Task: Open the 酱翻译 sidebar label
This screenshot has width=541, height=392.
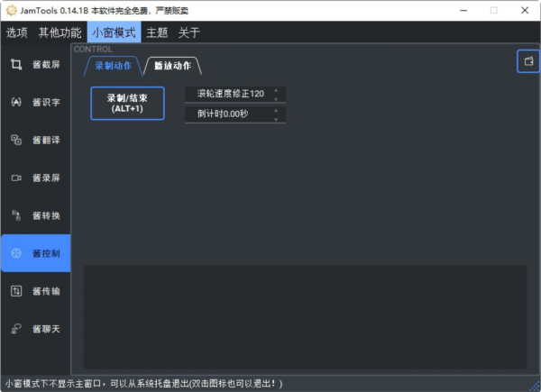Action: pos(46,140)
